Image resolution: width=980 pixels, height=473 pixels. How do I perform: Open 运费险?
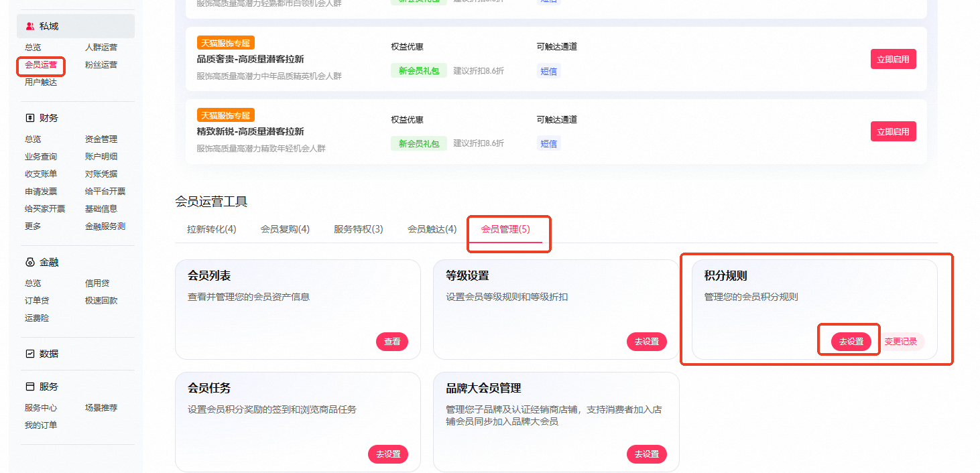pos(37,318)
